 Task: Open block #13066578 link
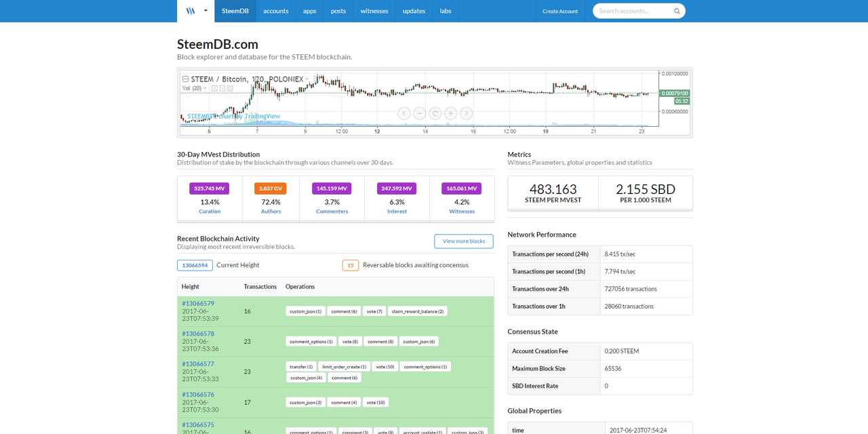(x=198, y=334)
